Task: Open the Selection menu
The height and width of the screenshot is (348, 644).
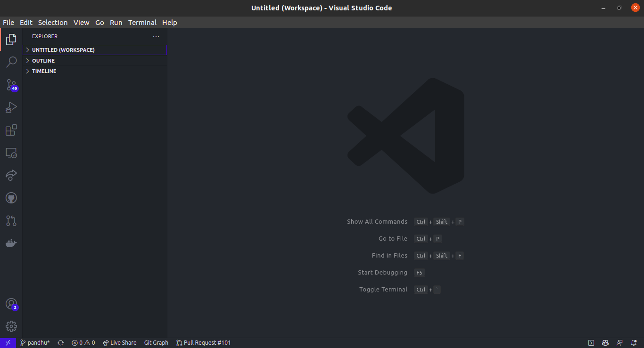Action: tap(53, 23)
